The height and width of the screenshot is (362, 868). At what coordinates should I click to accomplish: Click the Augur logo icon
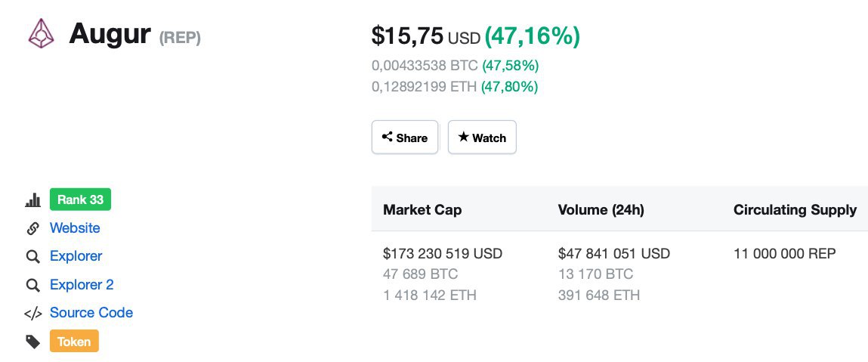[x=41, y=33]
